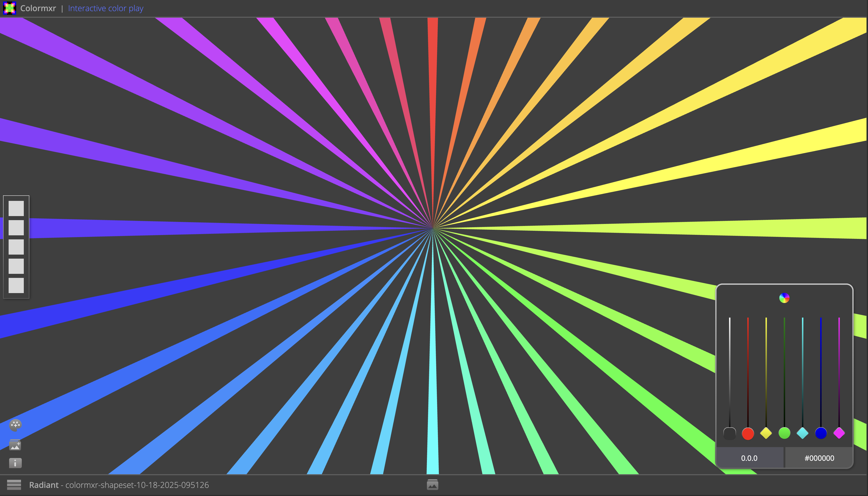Viewport: 868px width, 496px height.
Task: Click the cyan slider track
Action: (803, 372)
